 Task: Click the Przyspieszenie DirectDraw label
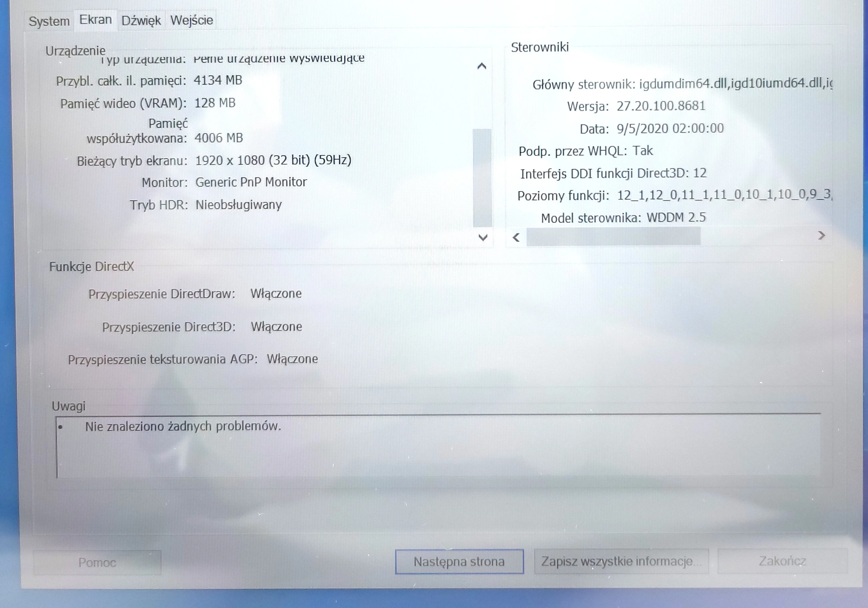[x=162, y=294]
